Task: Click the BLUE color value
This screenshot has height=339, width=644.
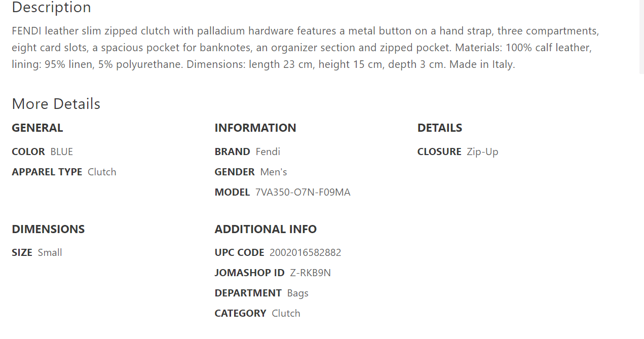Action: pos(62,152)
